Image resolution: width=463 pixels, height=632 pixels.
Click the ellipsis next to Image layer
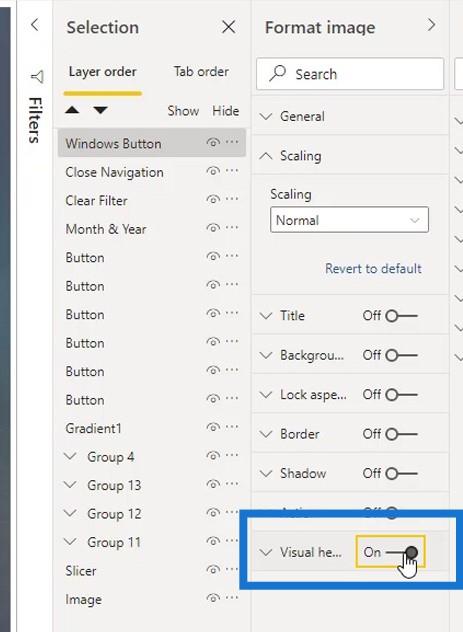coord(232,598)
